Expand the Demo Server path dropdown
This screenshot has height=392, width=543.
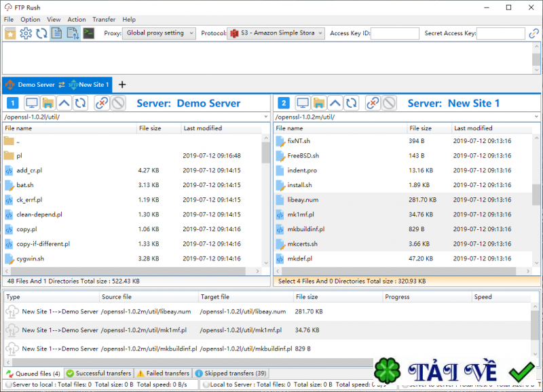[x=265, y=117]
